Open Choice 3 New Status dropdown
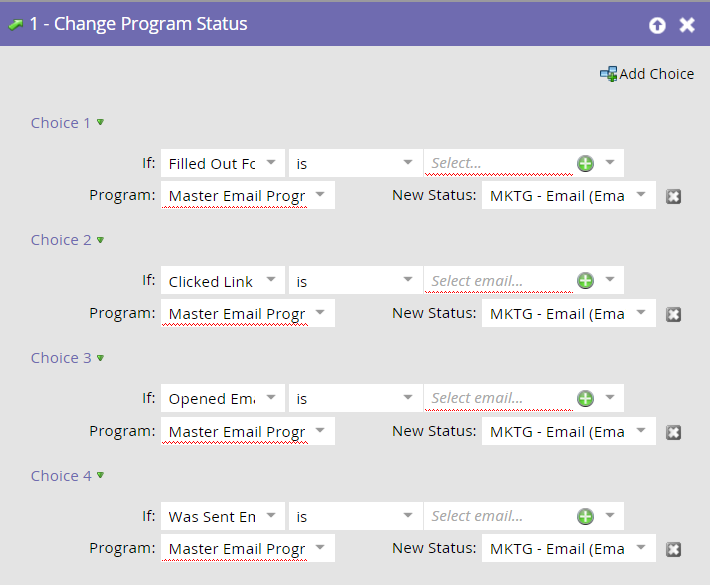 [641, 431]
